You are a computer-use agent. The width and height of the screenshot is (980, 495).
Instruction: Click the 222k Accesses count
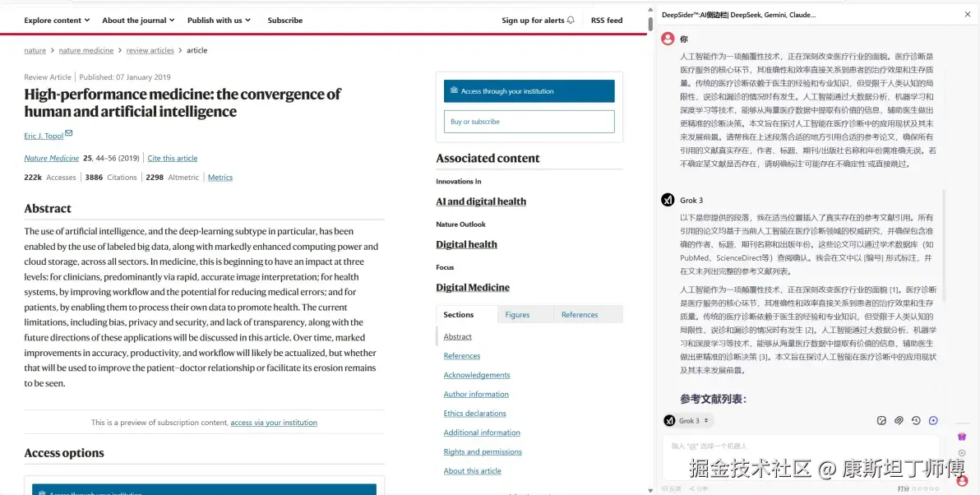(50, 178)
